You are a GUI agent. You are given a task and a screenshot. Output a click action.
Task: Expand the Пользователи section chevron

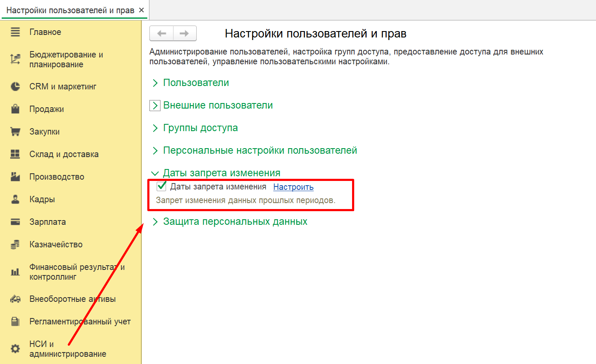tap(155, 83)
